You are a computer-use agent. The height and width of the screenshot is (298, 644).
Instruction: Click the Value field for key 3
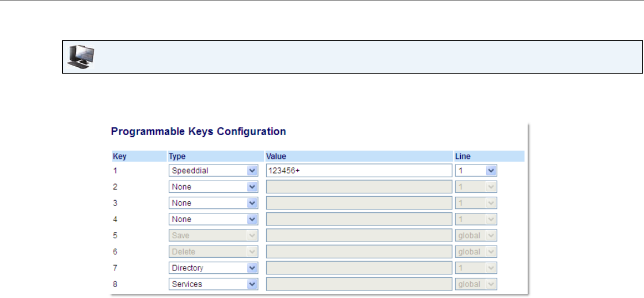click(x=358, y=203)
